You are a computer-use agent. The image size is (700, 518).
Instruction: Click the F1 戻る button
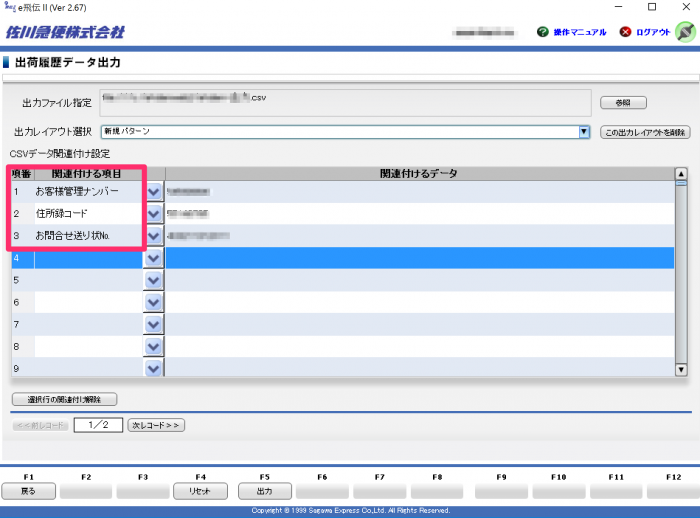tap(28, 491)
